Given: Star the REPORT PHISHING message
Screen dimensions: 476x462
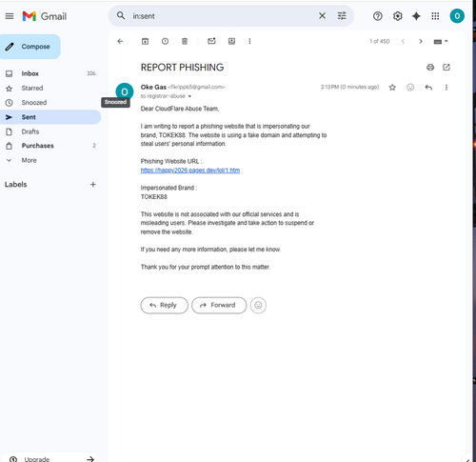Looking at the screenshot, I should [x=392, y=88].
